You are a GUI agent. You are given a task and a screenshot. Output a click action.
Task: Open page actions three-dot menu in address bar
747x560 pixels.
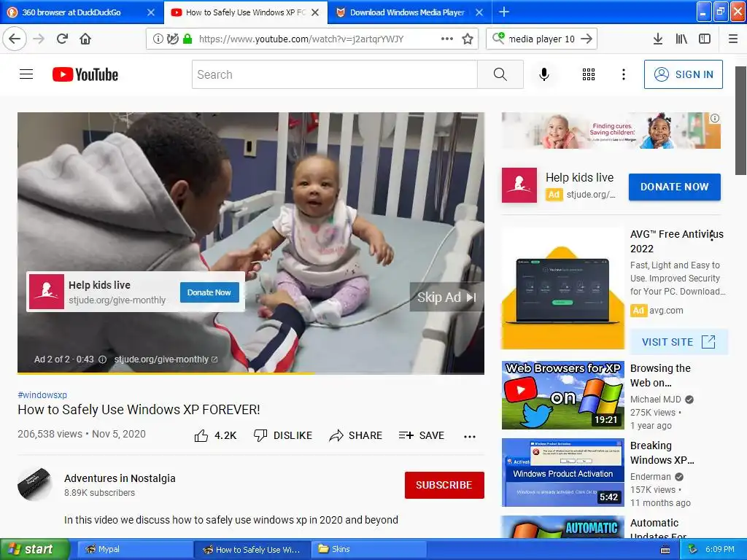pos(447,39)
